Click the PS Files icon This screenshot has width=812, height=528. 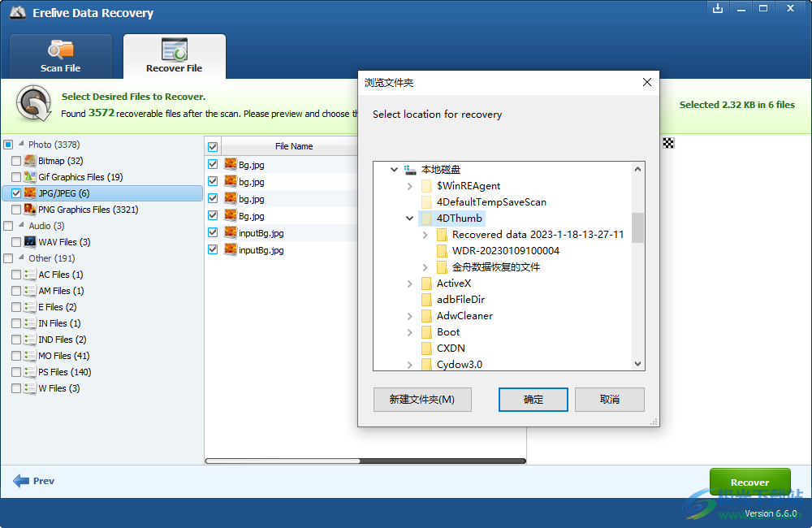pos(30,371)
